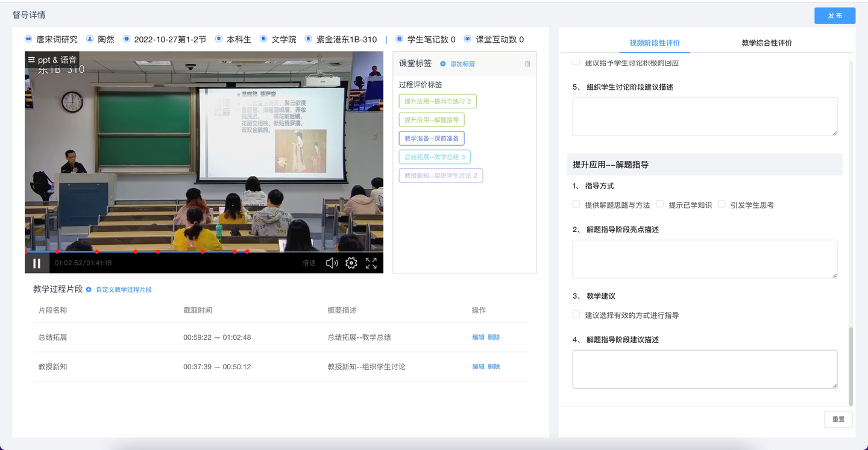Click the 解题指导阶段亮点描述 text area
This screenshot has height=450, width=868.
click(704, 259)
